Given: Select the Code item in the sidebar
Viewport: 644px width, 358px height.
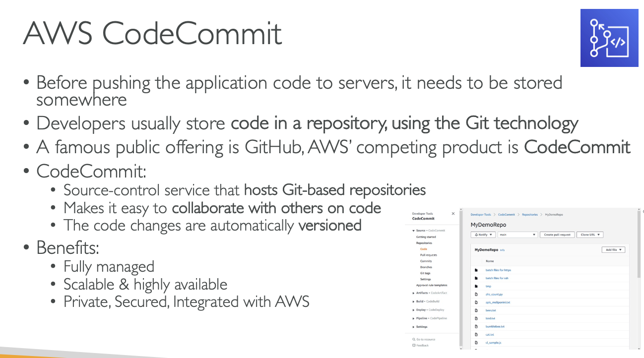Looking at the screenshot, I should 423,249.
